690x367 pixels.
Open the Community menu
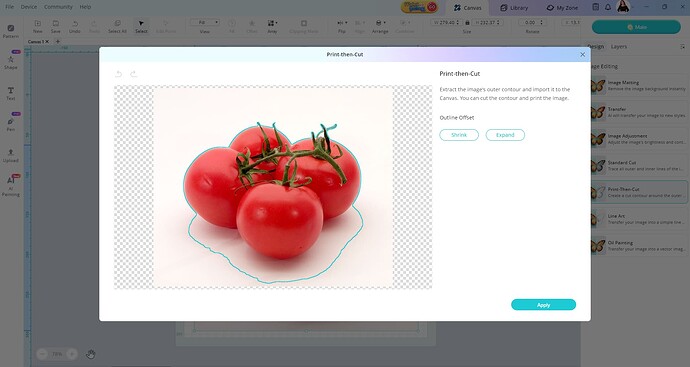pos(58,7)
